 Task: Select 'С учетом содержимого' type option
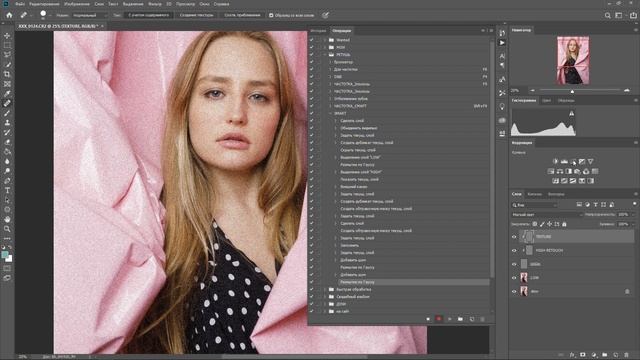tap(149, 15)
